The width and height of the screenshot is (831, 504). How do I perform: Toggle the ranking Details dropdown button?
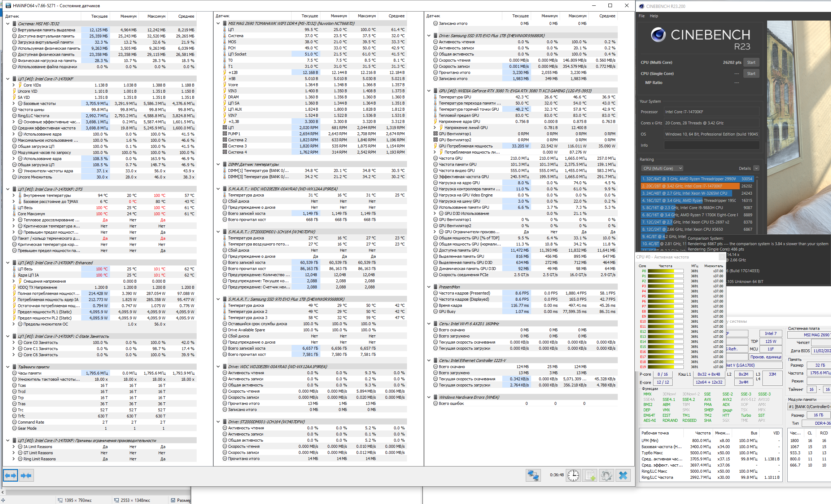(756, 168)
